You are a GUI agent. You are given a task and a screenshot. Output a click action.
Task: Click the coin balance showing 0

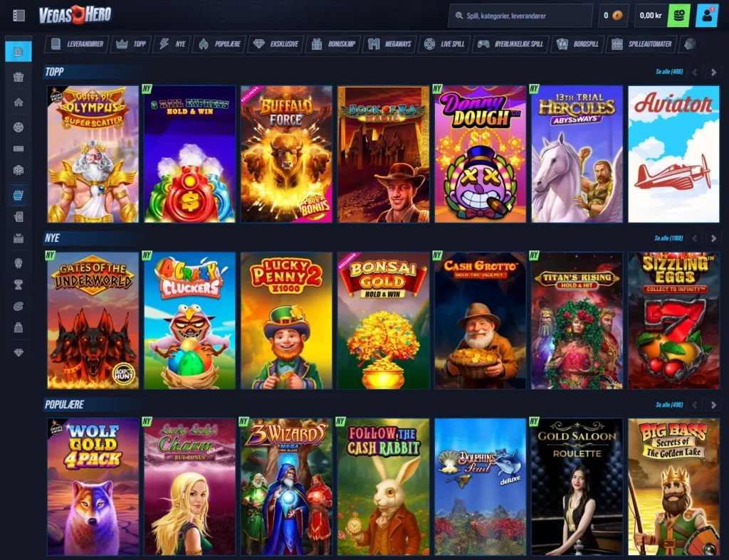click(x=612, y=16)
